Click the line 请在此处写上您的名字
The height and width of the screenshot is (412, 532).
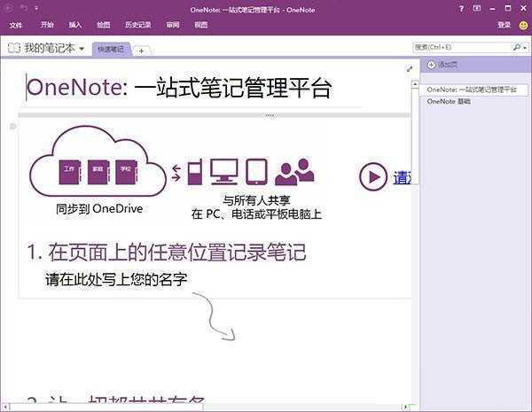pos(116,279)
